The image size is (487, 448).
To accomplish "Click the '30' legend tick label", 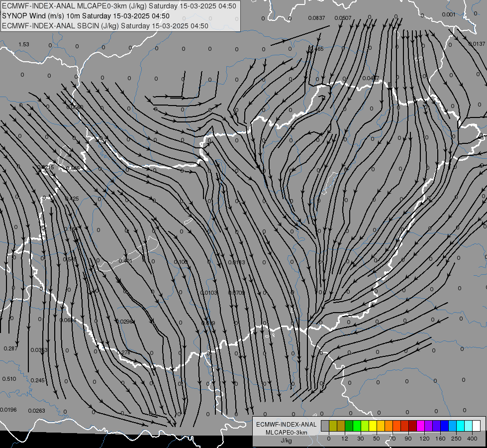I will 361,439.
